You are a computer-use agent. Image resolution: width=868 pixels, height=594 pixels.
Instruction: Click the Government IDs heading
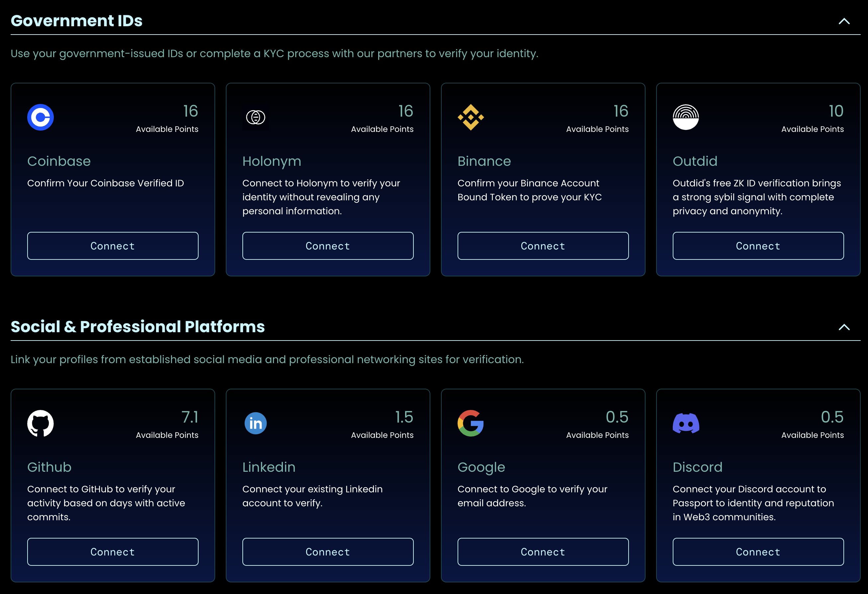77,21
